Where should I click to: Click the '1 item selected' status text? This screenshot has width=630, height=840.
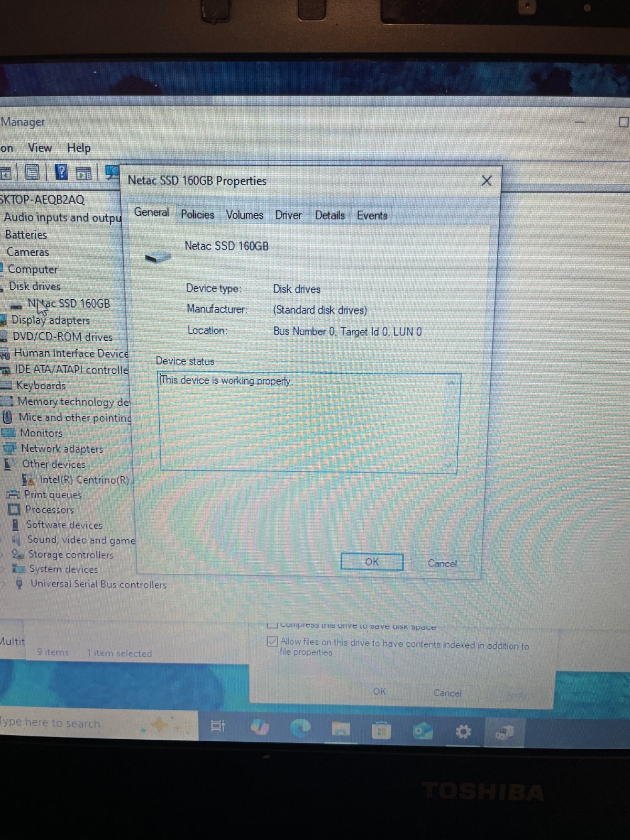(x=119, y=653)
